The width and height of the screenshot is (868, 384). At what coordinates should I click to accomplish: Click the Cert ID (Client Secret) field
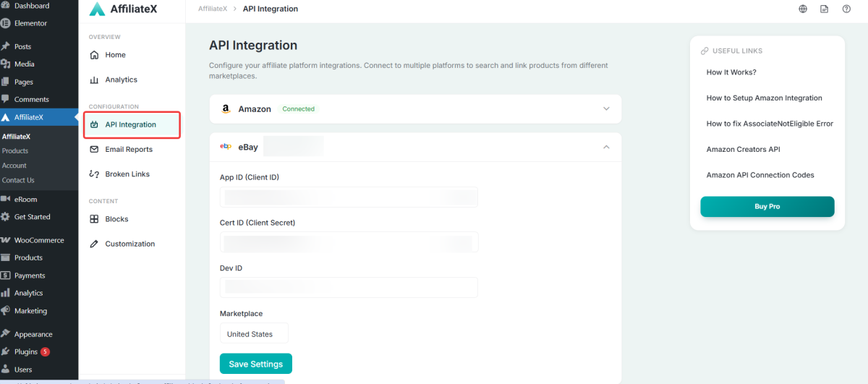tap(349, 242)
